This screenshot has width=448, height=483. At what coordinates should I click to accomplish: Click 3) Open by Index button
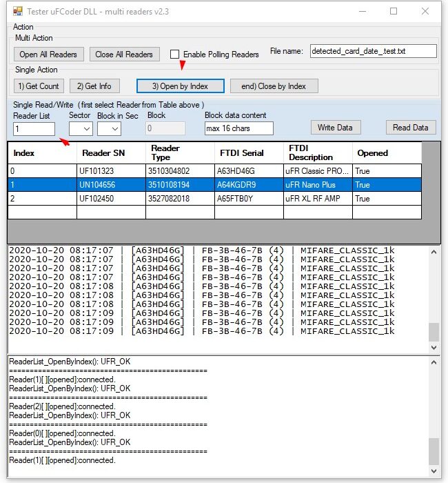coord(181,86)
